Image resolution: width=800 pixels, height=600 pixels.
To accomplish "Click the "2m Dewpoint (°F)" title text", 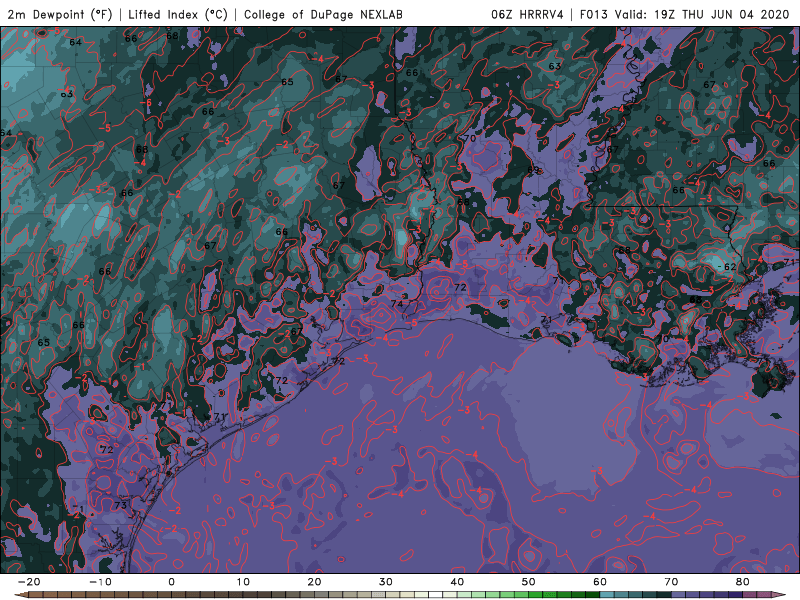I will point(60,14).
